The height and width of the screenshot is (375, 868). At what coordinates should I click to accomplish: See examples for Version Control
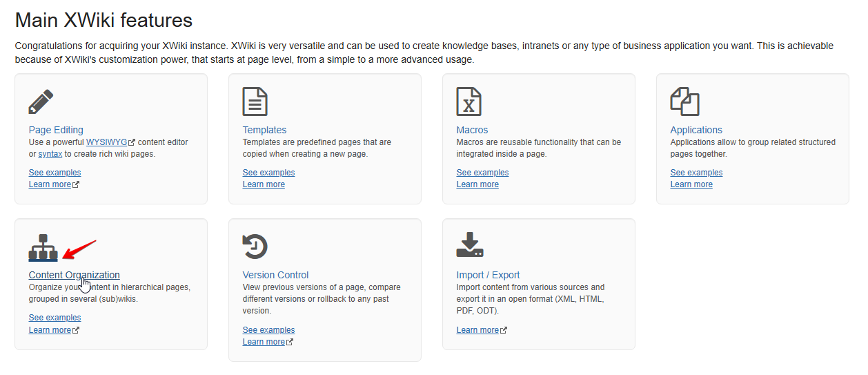(268, 330)
